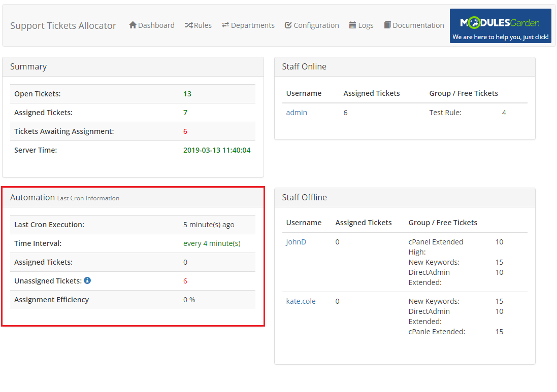Open the Documentation link
This screenshot has height=392, width=557.
coord(414,25)
